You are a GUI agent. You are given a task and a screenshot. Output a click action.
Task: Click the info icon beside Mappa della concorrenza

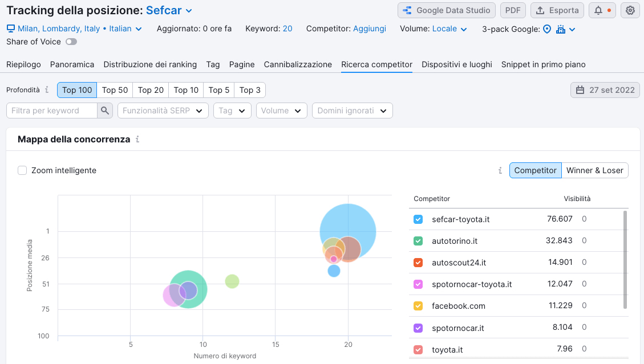click(x=137, y=140)
